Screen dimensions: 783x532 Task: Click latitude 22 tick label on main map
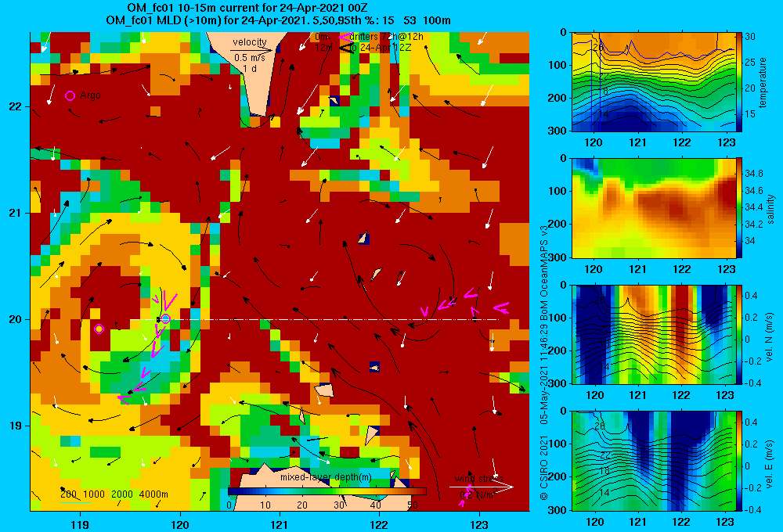[15, 106]
